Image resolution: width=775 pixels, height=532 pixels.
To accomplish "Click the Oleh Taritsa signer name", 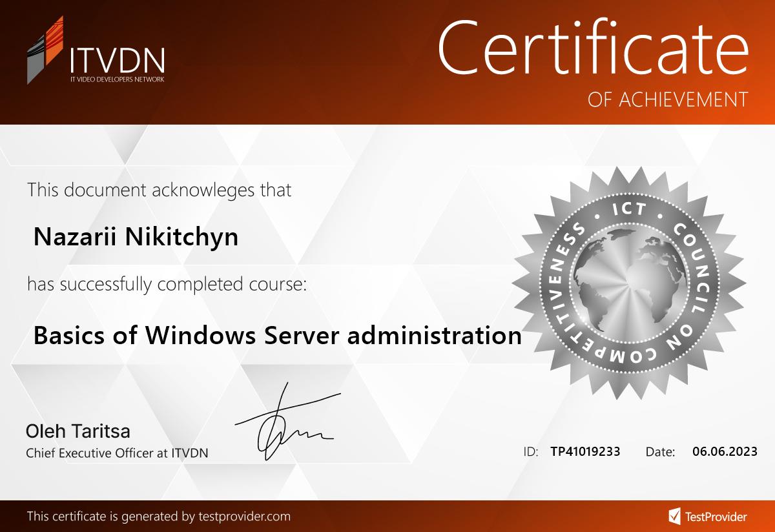I will tap(77, 431).
